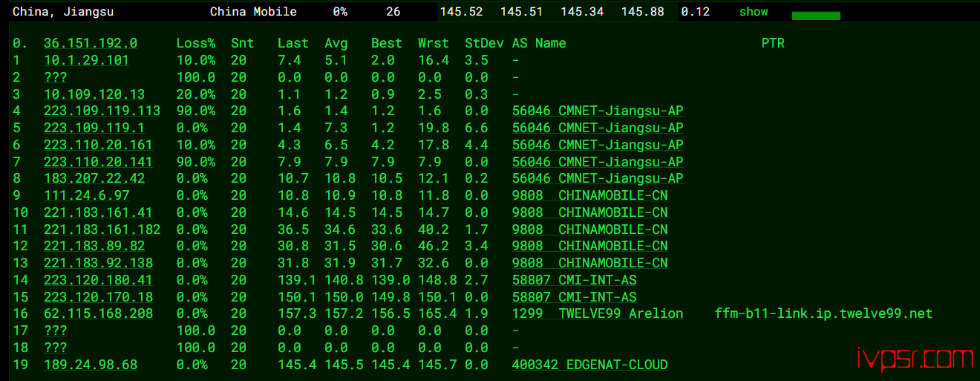Click hop 13 IP 221.183.92.138

[x=98, y=264]
